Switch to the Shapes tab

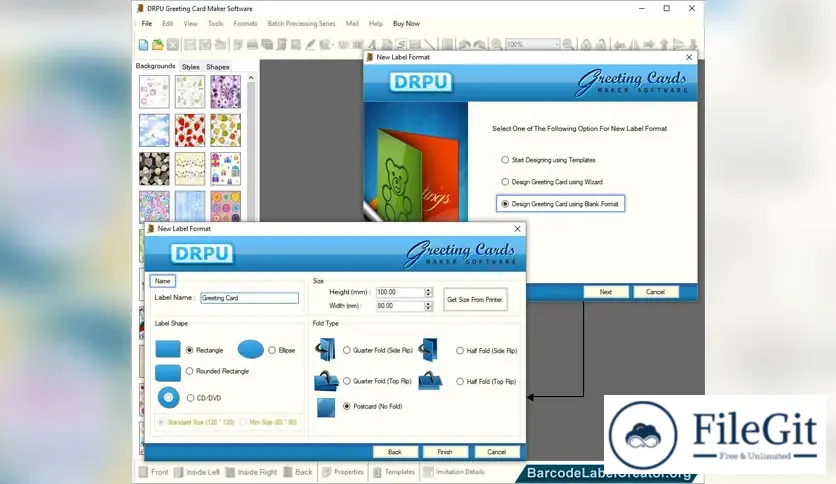click(x=218, y=67)
